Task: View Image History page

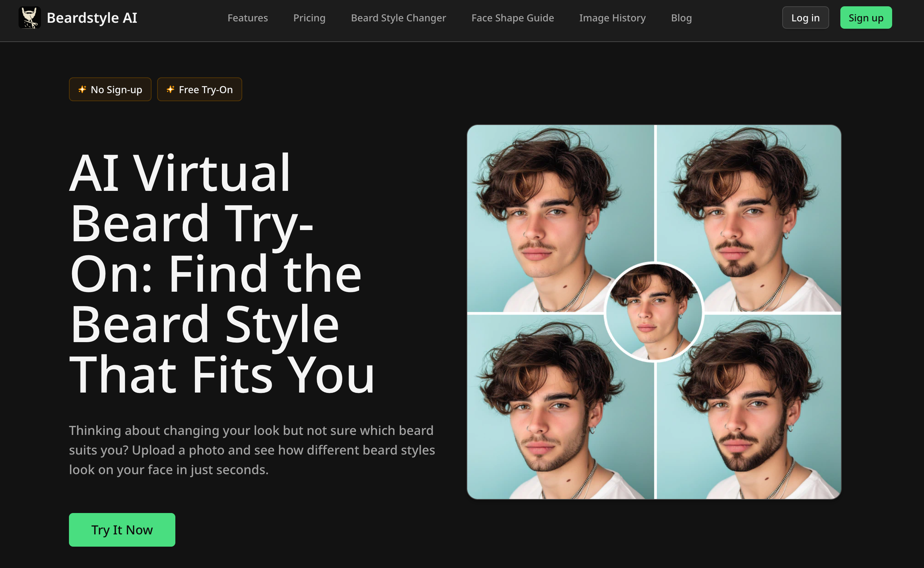Action: pyautogui.click(x=612, y=18)
